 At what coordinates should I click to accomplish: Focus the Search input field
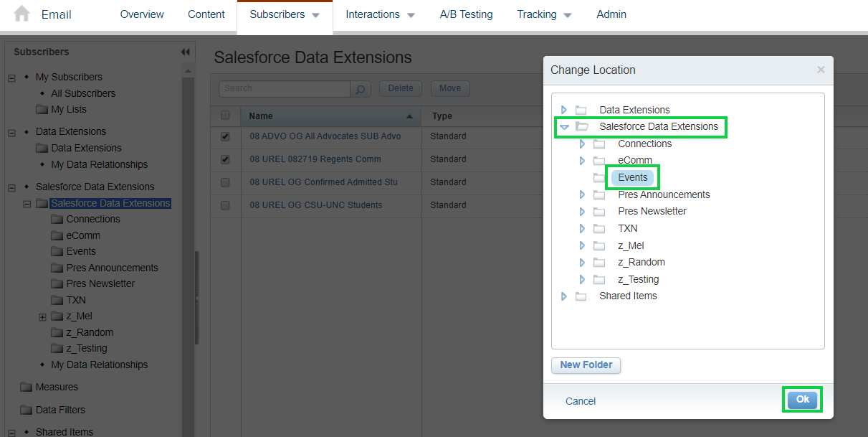[x=285, y=89]
